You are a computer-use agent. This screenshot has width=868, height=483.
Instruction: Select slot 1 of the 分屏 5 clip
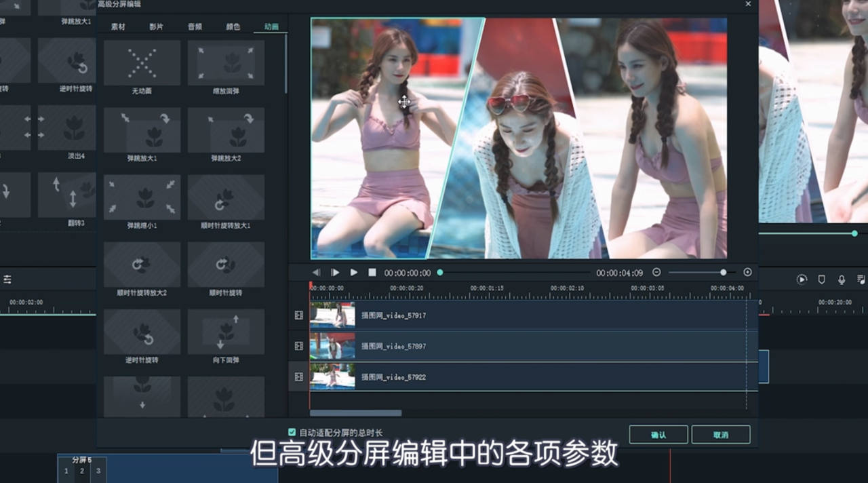coord(66,470)
